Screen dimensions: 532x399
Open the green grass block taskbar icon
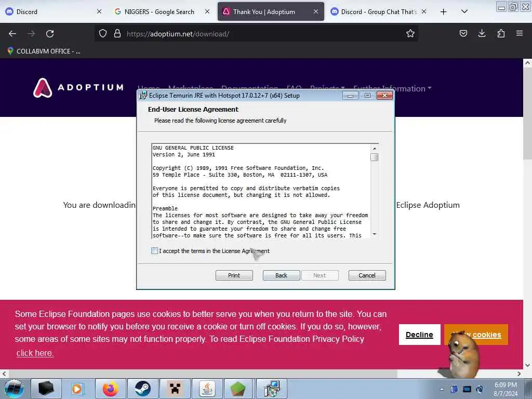239,389
